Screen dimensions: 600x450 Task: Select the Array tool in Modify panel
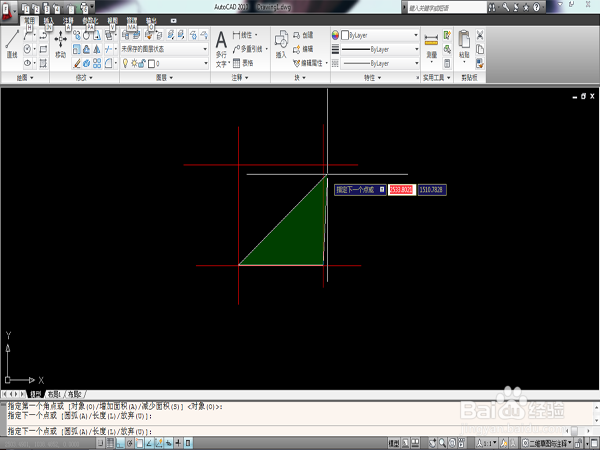point(97,63)
